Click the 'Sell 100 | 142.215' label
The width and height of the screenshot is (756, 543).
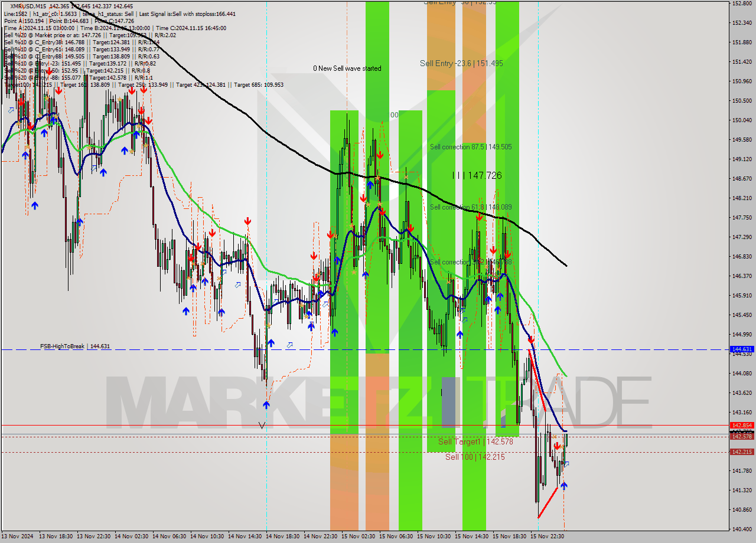(475, 457)
